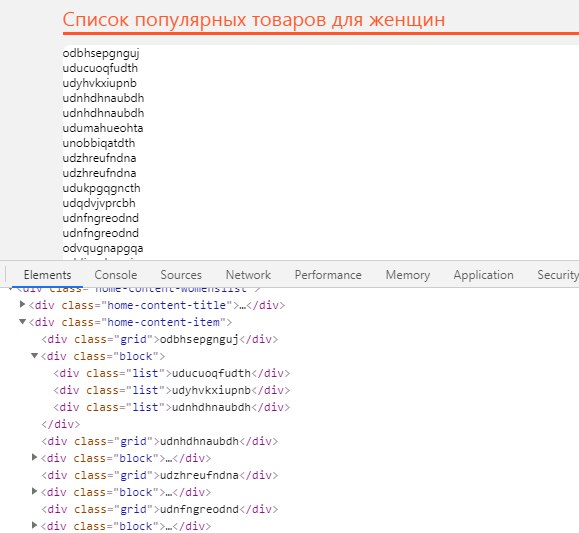Select the grid div containing odbhsepgnguj
This screenshot has width=579, height=533.
coord(160,339)
